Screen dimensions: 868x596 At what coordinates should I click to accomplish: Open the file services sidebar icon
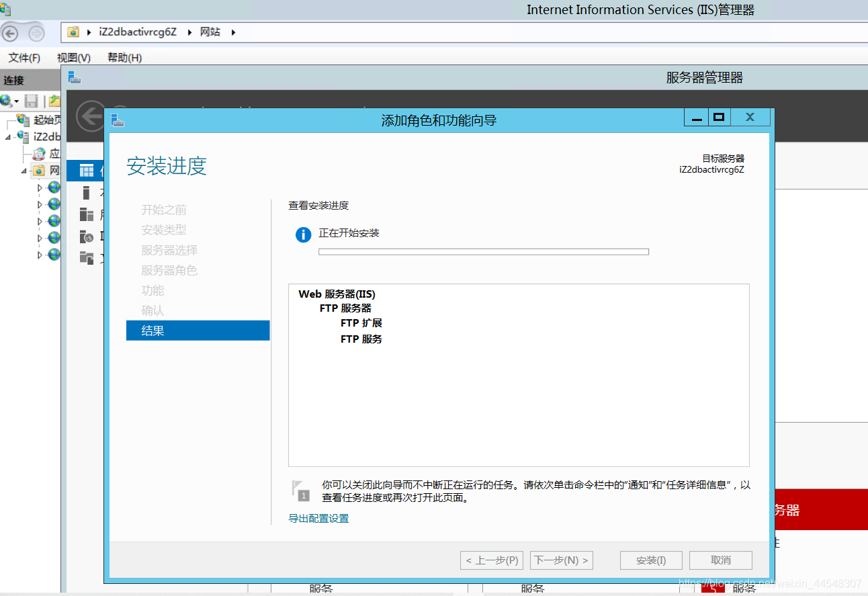[x=87, y=257]
